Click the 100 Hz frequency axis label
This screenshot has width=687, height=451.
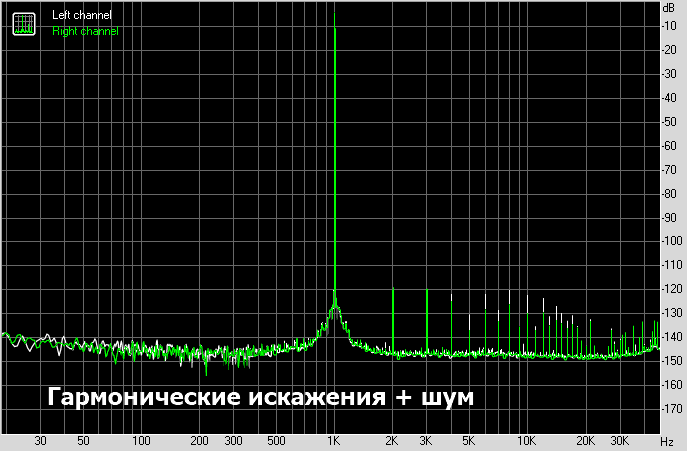[x=142, y=441]
